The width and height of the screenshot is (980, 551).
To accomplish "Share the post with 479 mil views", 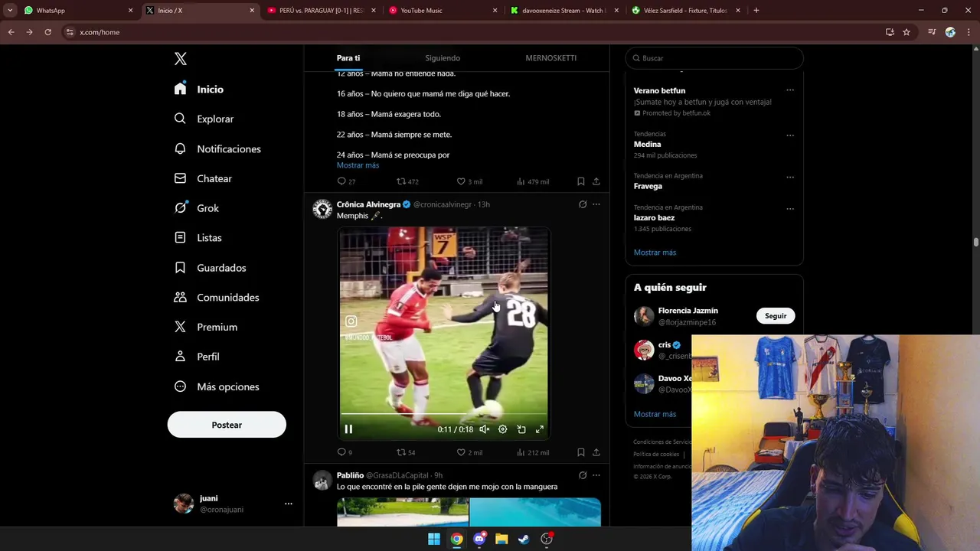I will (x=596, y=181).
